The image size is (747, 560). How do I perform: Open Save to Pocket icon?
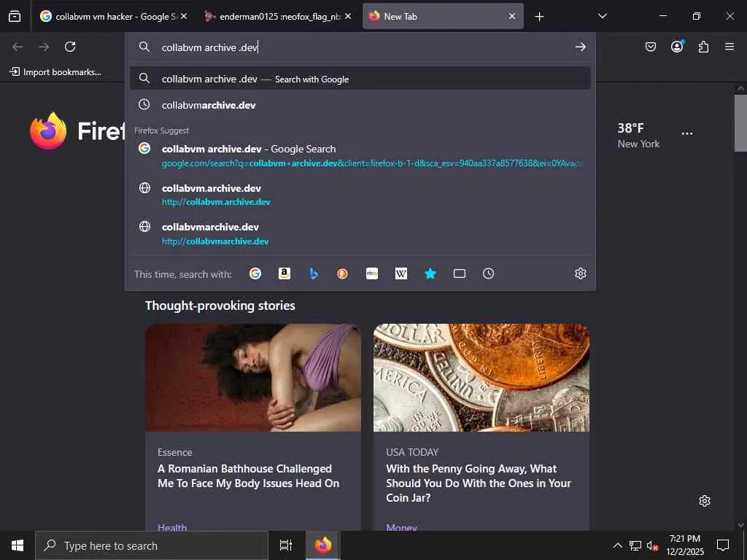point(650,47)
